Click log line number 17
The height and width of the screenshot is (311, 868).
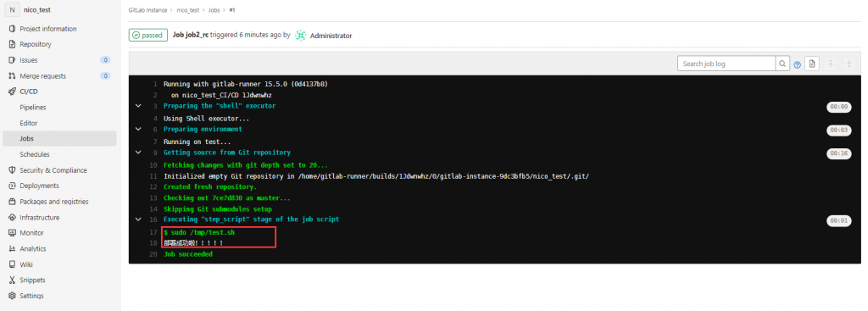(x=154, y=232)
